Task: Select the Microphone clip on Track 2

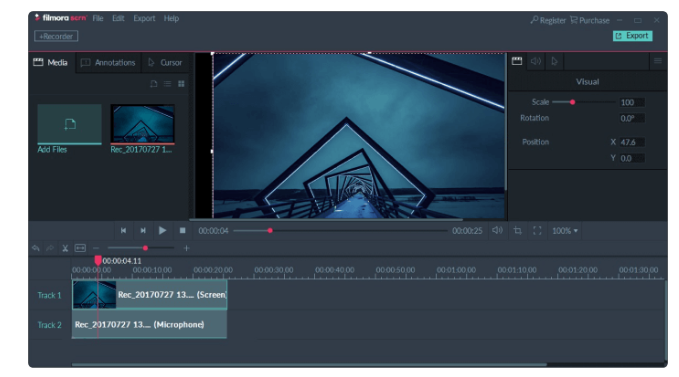Action: click(x=149, y=325)
